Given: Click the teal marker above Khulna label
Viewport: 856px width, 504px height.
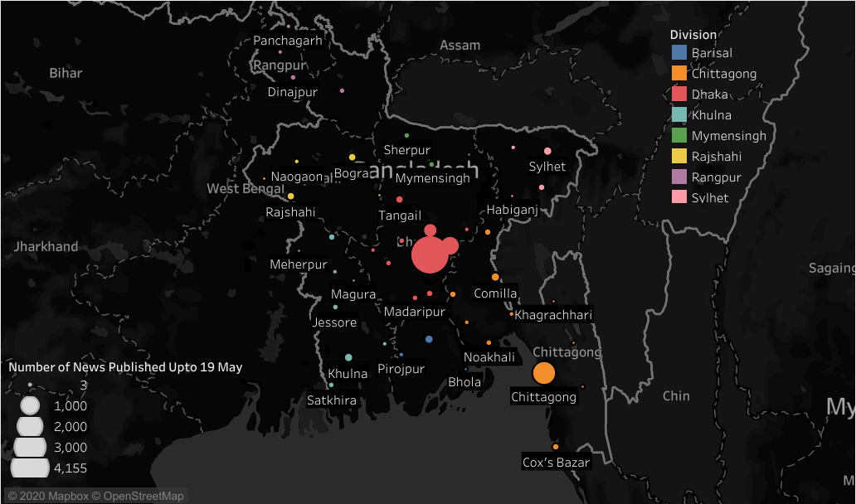Looking at the screenshot, I should [348, 358].
